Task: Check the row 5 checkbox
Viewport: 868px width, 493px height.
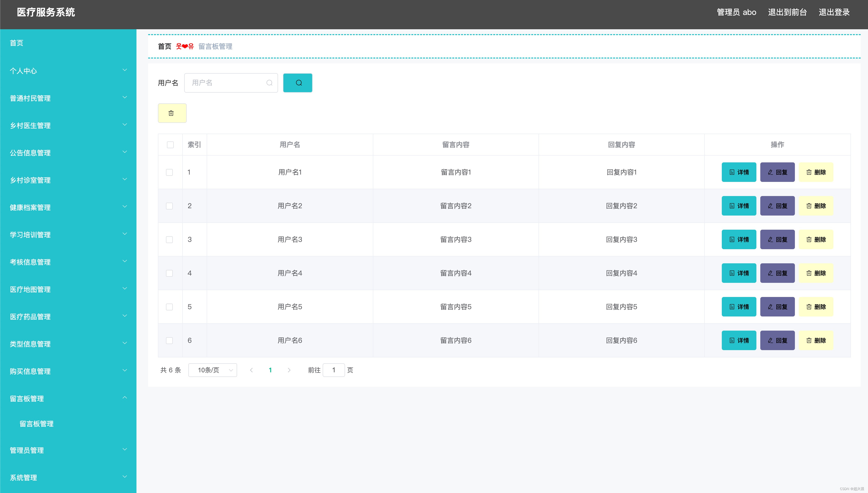Action: coord(170,307)
